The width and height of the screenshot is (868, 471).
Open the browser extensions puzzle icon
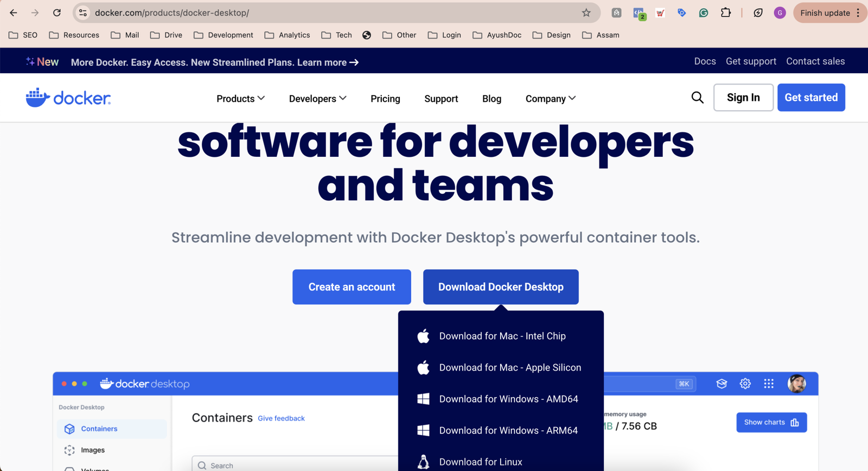pos(726,12)
